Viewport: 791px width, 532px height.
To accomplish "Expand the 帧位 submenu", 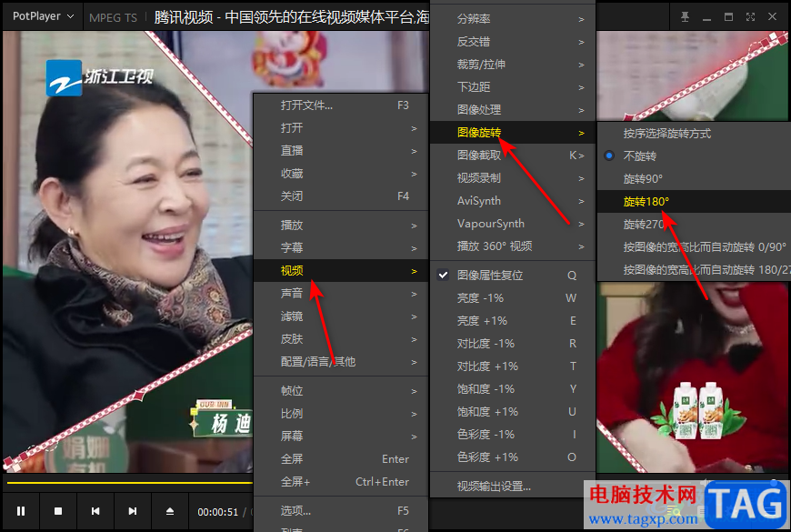I will pyautogui.click(x=341, y=391).
